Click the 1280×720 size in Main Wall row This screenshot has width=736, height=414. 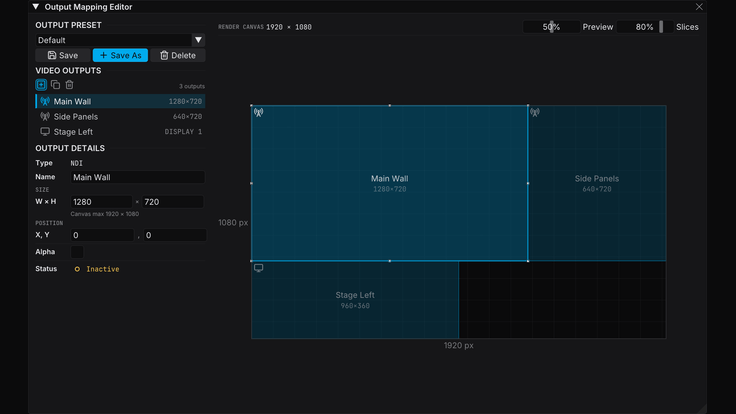point(185,101)
